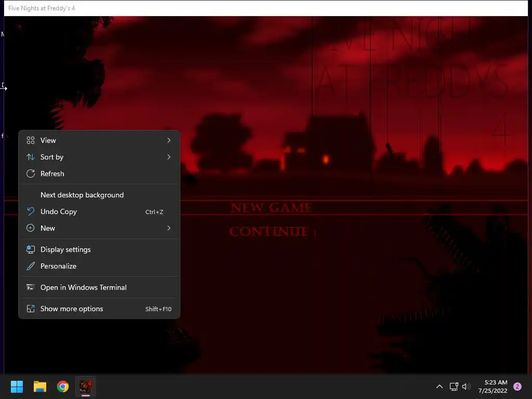Select Open in Windows Terminal
532x399 pixels.
pos(99,287)
